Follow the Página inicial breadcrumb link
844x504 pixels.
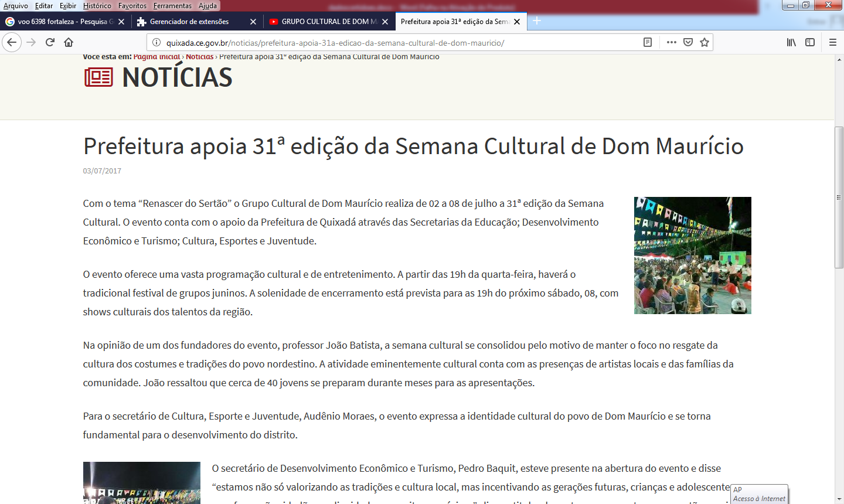pyautogui.click(x=156, y=57)
